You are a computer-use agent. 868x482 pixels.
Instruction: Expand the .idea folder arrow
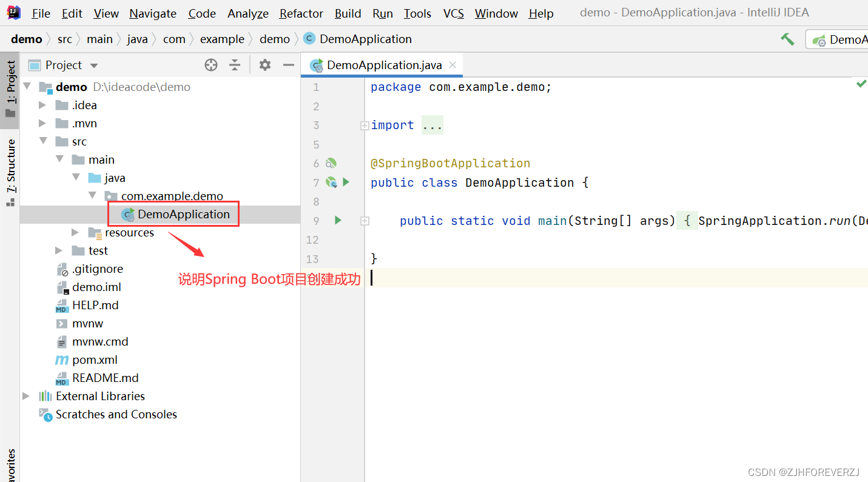coord(42,105)
